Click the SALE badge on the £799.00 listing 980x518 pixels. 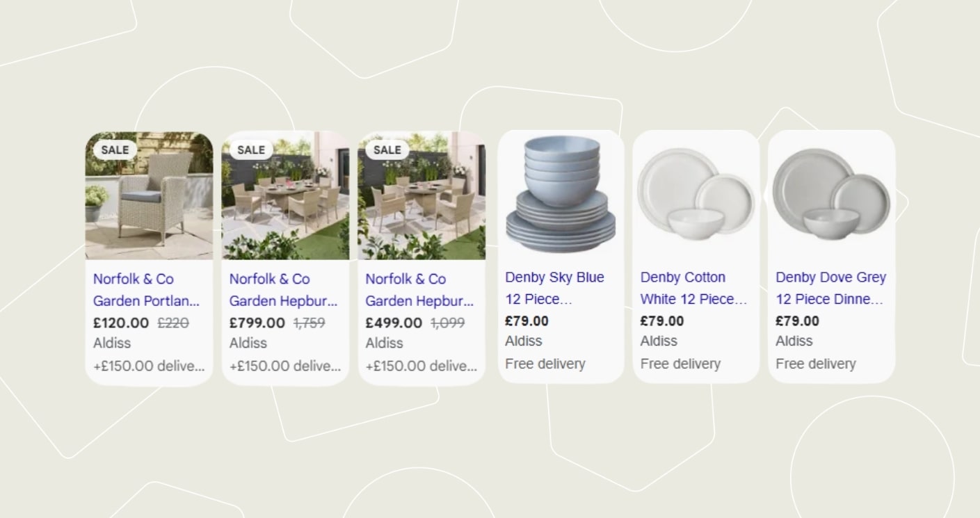tap(251, 149)
